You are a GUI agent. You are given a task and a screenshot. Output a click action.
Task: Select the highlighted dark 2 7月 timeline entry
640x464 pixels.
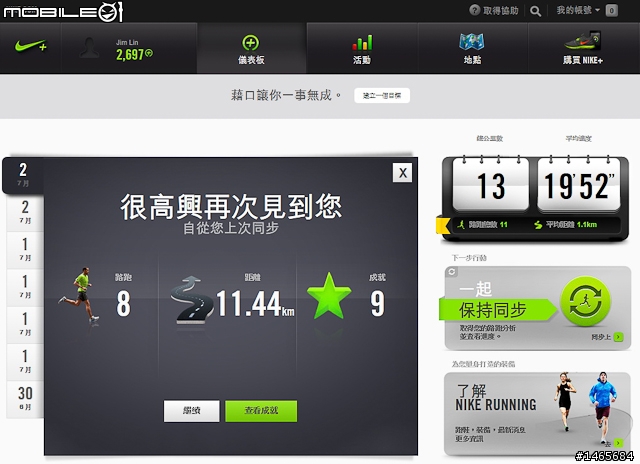tap(23, 175)
